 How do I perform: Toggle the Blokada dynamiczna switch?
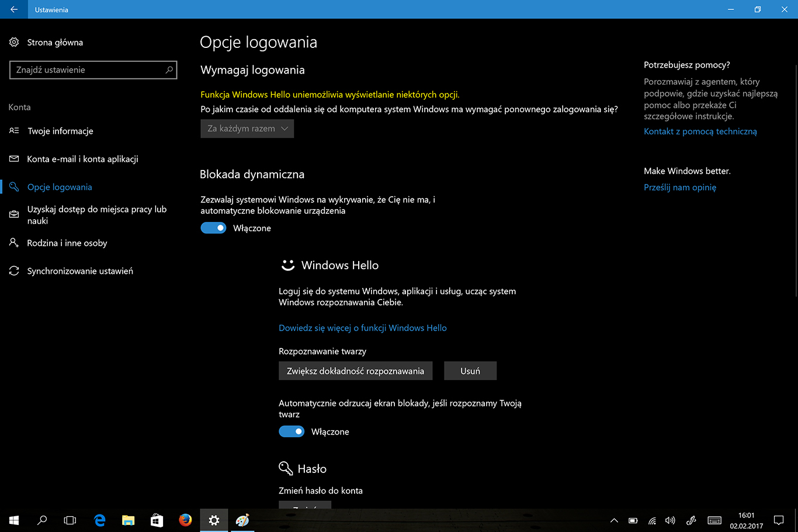click(x=213, y=228)
